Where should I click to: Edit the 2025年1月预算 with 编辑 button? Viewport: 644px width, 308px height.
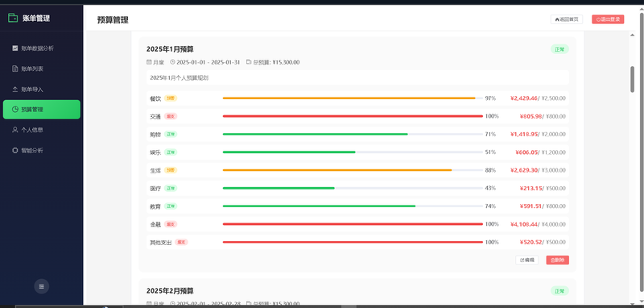(x=527, y=260)
